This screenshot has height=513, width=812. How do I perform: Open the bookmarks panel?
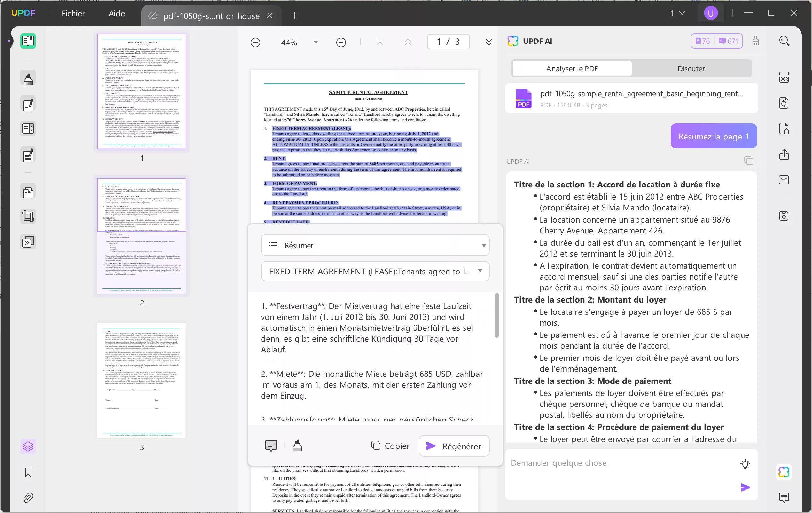pyautogui.click(x=27, y=472)
